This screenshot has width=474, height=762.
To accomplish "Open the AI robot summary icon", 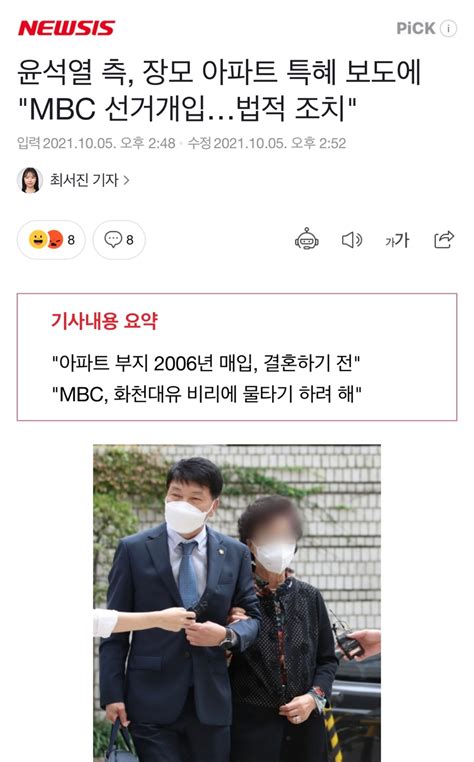I will pos(307,239).
